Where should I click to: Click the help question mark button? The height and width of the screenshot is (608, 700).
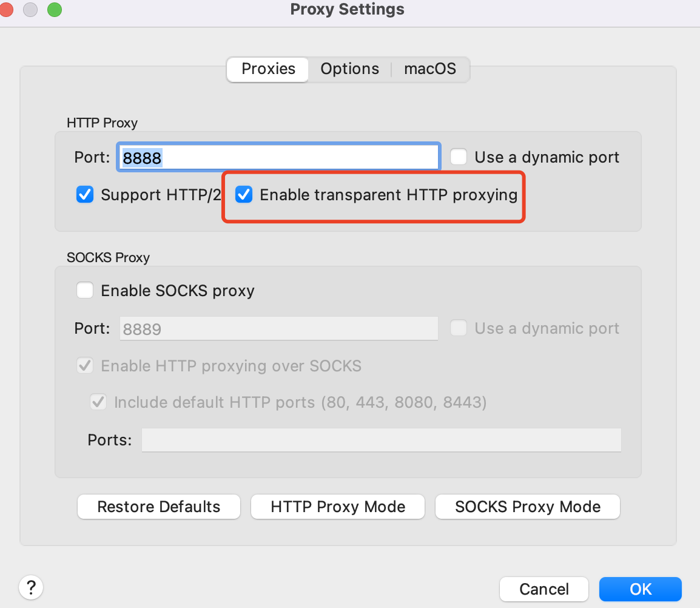[31, 587]
